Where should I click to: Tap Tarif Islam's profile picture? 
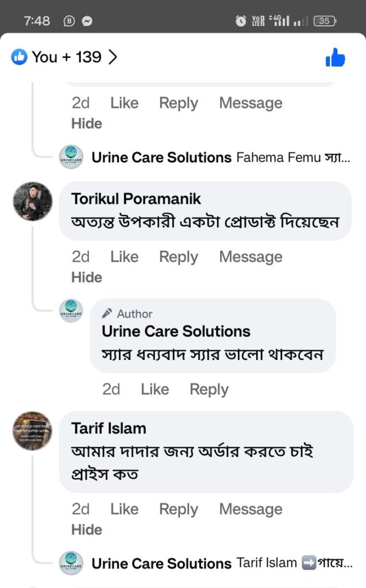pyautogui.click(x=32, y=431)
